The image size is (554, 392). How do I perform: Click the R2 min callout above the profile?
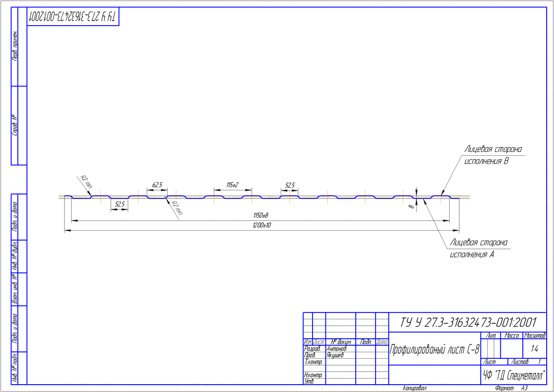coord(86,181)
